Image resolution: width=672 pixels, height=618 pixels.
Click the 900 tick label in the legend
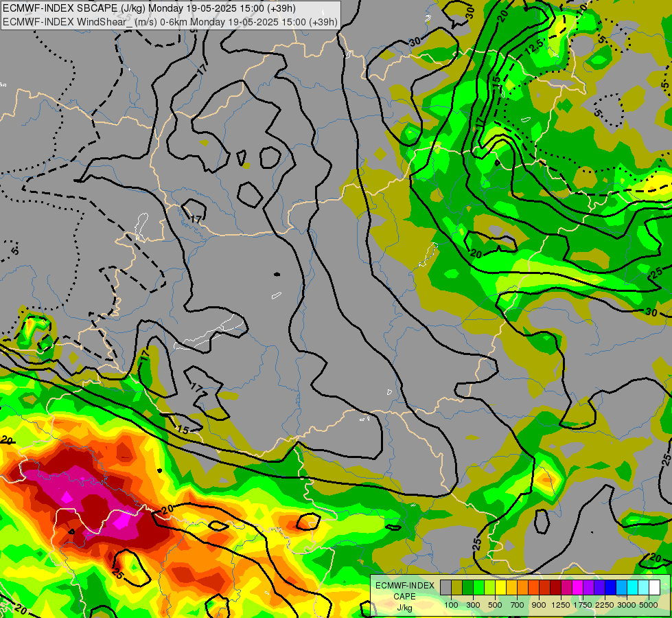(539, 605)
